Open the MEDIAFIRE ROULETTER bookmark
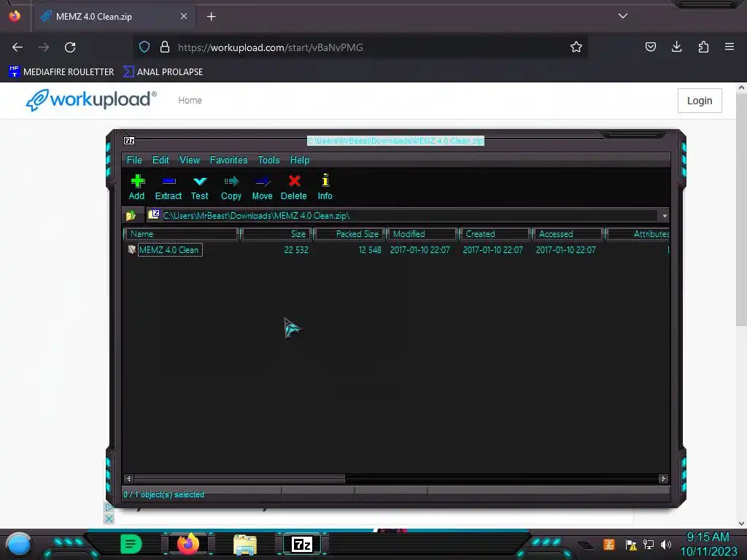 click(61, 72)
